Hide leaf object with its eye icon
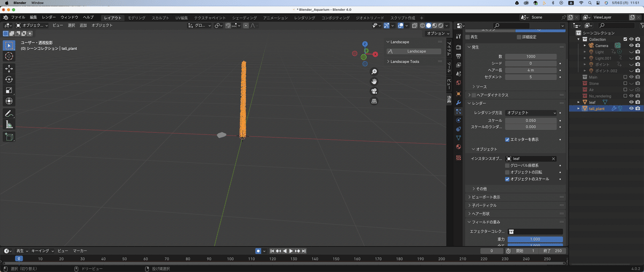 click(x=631, y=102)
